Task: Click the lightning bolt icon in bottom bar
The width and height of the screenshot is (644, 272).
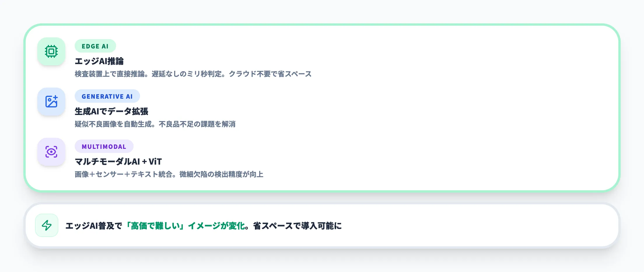Action: click(47, 226)
